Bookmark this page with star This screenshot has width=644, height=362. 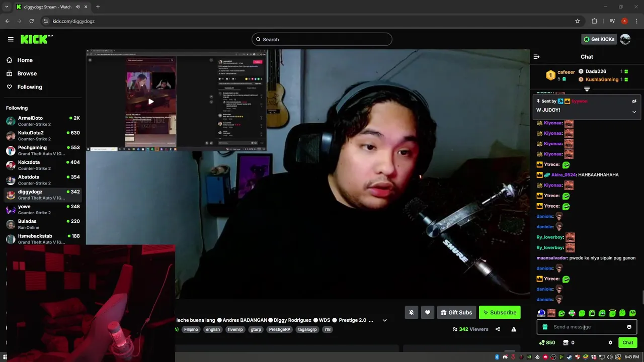coord(578,21)
